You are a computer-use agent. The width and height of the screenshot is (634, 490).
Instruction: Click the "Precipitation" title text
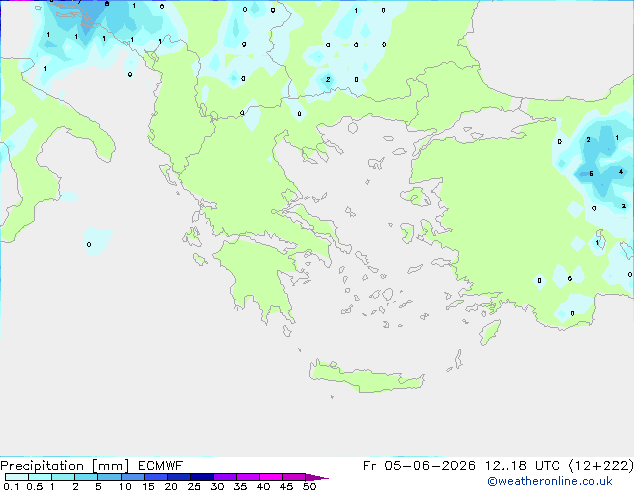(x=42, y=466)
